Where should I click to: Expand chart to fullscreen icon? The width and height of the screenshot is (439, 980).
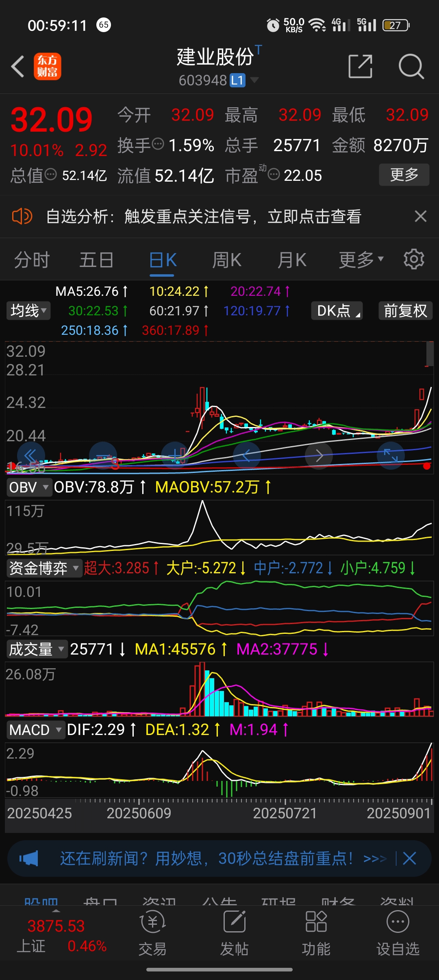(x=391, y=456)
